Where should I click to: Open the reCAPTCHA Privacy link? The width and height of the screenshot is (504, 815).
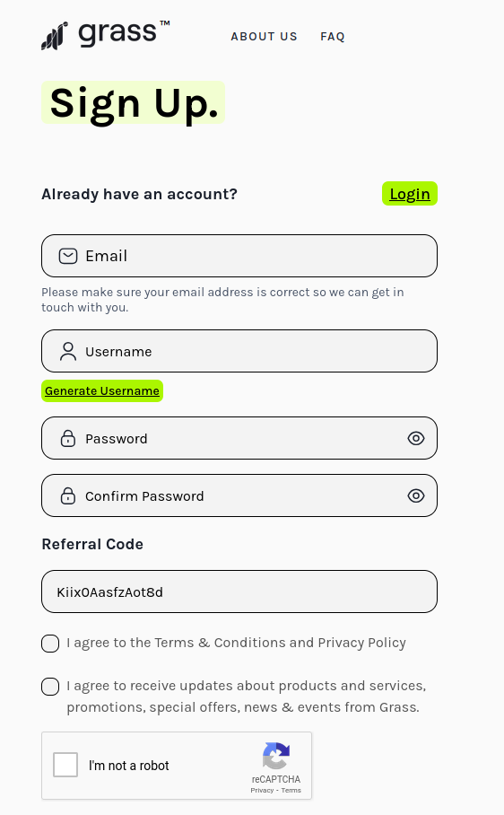coord(262,790)
